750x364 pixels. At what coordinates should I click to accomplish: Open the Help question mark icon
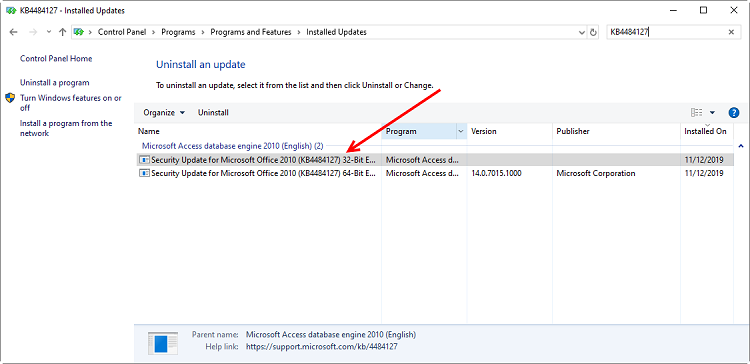click(733, 113)
